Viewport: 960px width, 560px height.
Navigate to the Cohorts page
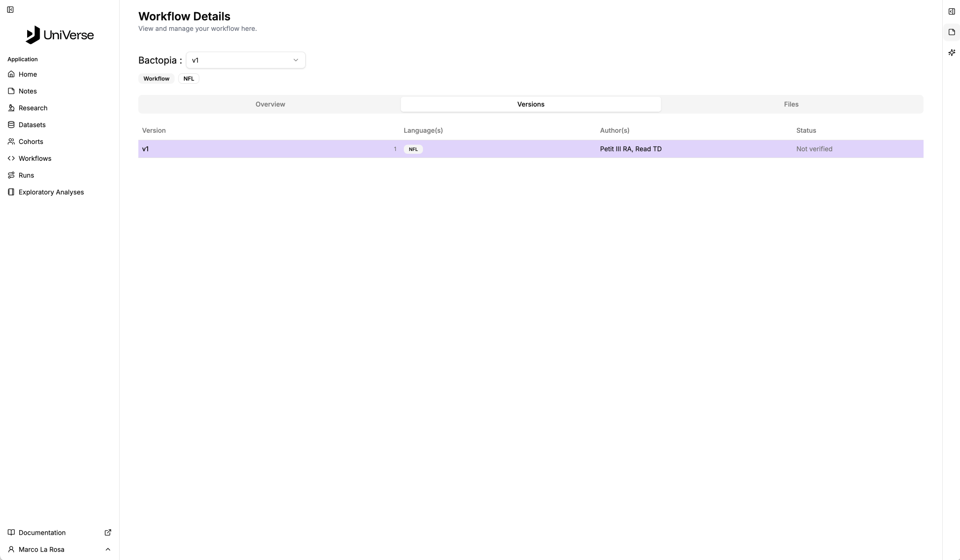[x=31, y=142]
